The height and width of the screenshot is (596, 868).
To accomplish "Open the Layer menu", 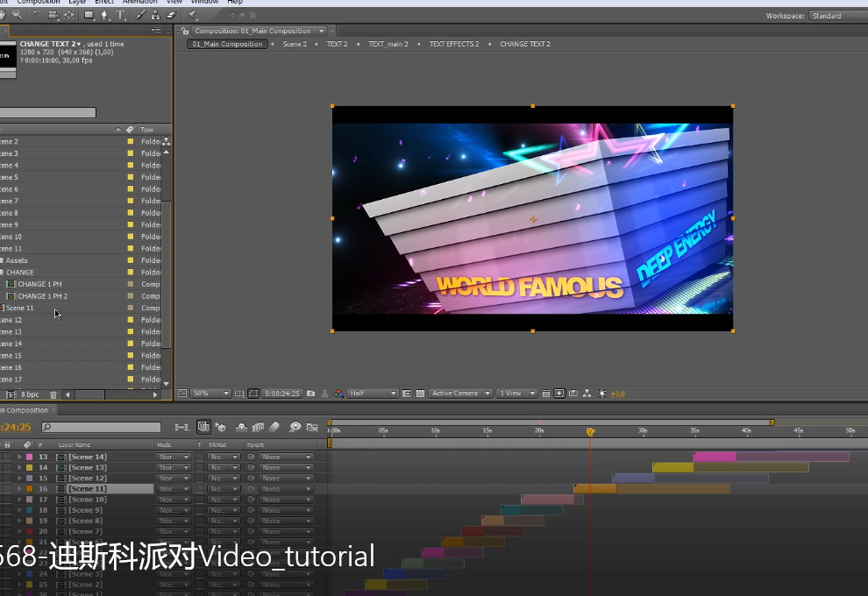I will (77, 3).
